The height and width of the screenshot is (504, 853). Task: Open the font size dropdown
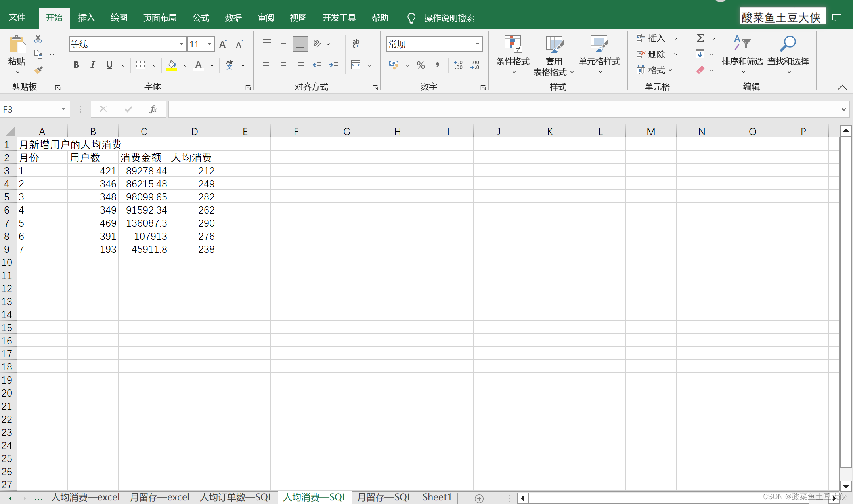(x=209, y=44)
